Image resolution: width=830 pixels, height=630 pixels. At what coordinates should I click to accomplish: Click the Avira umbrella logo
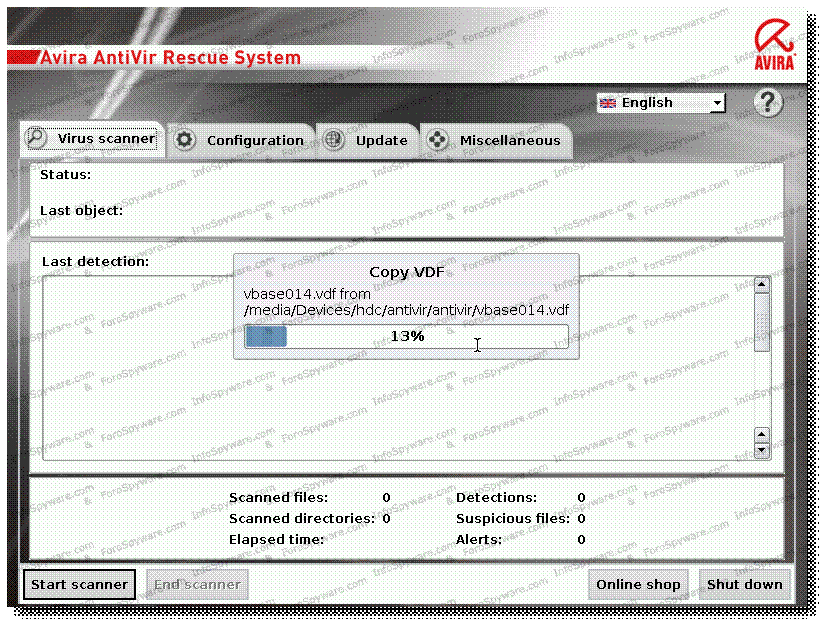click(774, 45)
